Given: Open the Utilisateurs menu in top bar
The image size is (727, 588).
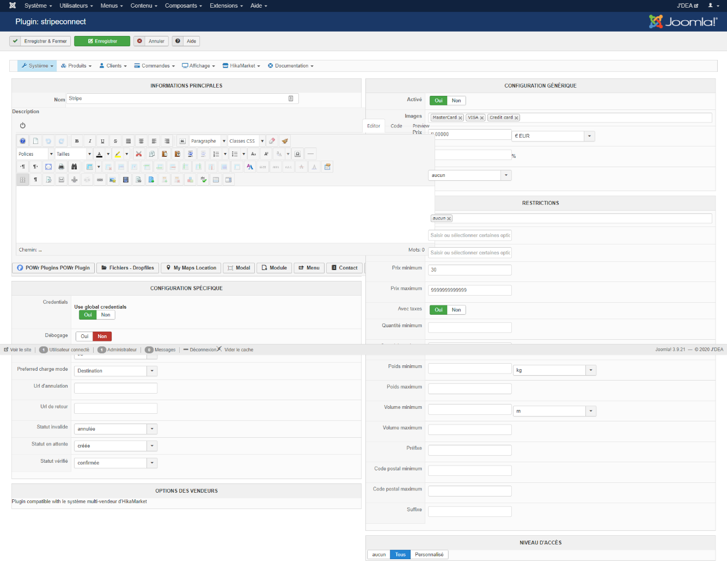Looking at the screenshot, I should point(76,5).
